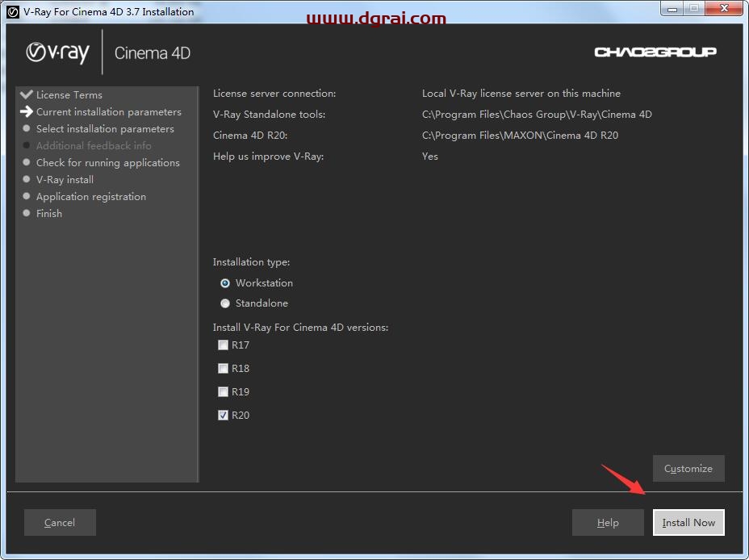Go to Select installation parameters step
The height and width of the screenshot is (560, 749).
(x=105, y=129)
